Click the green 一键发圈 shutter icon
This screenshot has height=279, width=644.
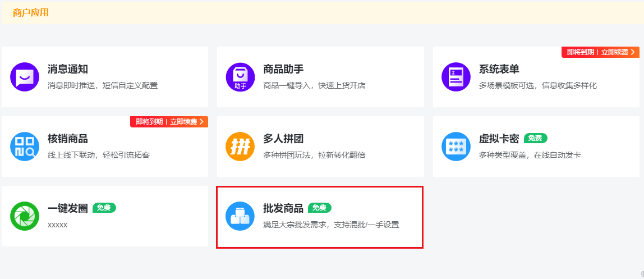pos(25,216)
